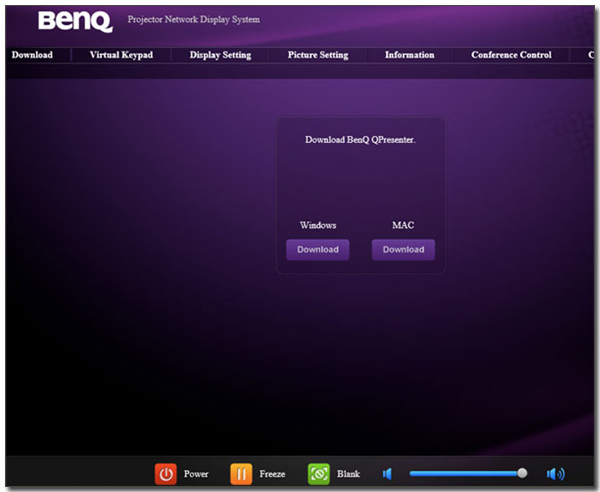The image size is (600, 492).
Task: Click the BenQ logo
Action: pyautogui.click(x=75, y=21)
